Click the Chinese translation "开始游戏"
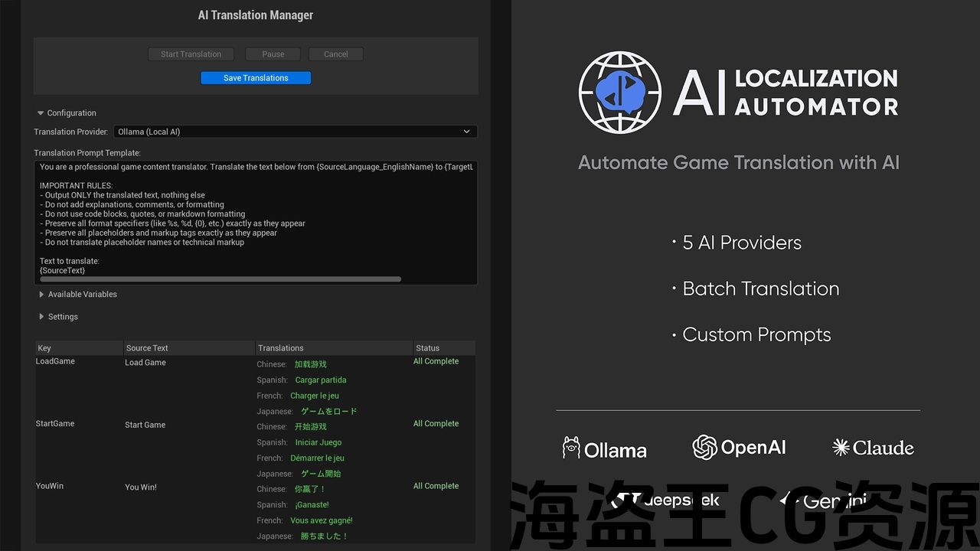The height and width of the screenshot is (551, 980). pos(311,427)
